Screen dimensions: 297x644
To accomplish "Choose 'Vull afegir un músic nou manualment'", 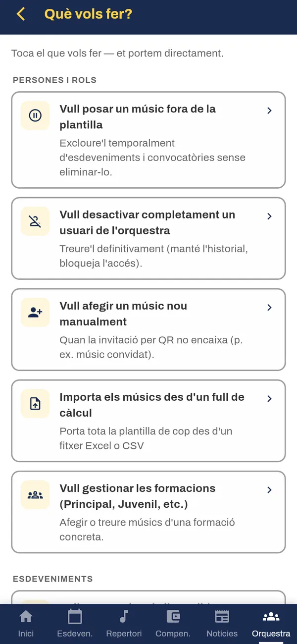I will click(148, 329).
